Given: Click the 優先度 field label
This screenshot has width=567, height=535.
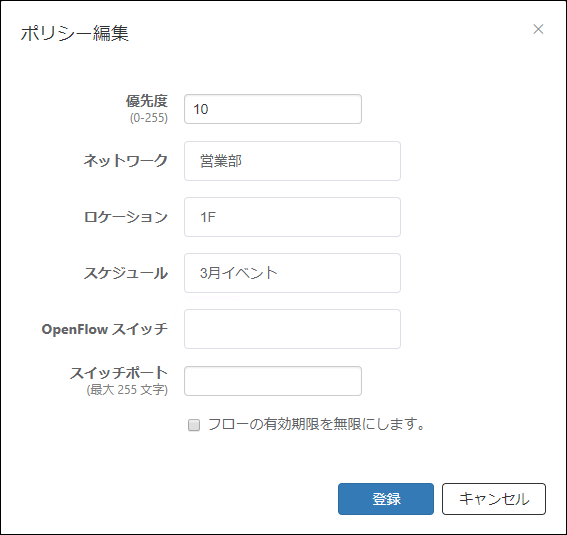Looking at the screenshot, I should point(147,101).
